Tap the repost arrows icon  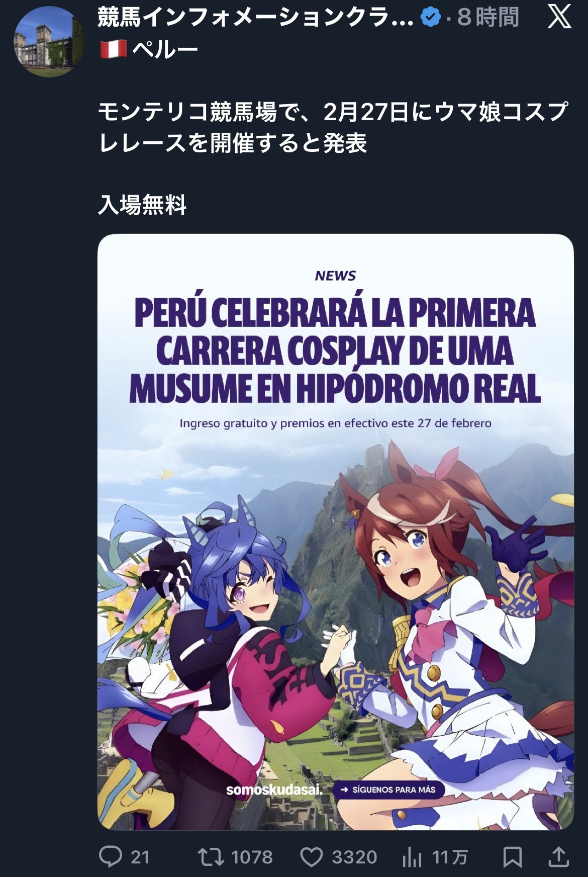(x=211, y=857)
